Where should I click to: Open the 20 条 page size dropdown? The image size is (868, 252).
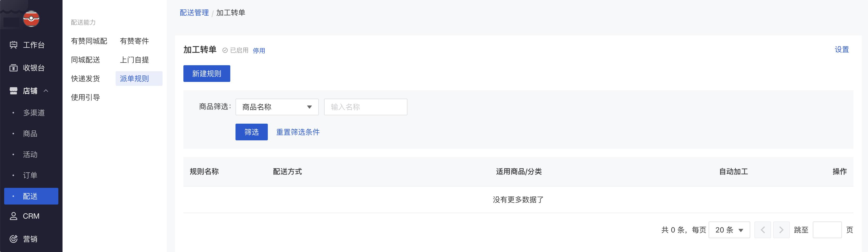729,230
